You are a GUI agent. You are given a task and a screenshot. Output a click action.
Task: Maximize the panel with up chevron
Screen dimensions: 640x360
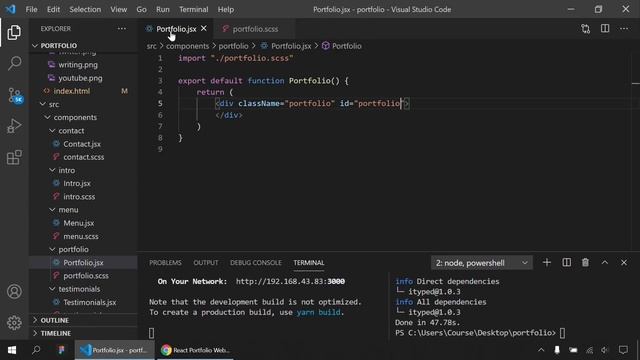pyautogui.click(x=605, y=262)
